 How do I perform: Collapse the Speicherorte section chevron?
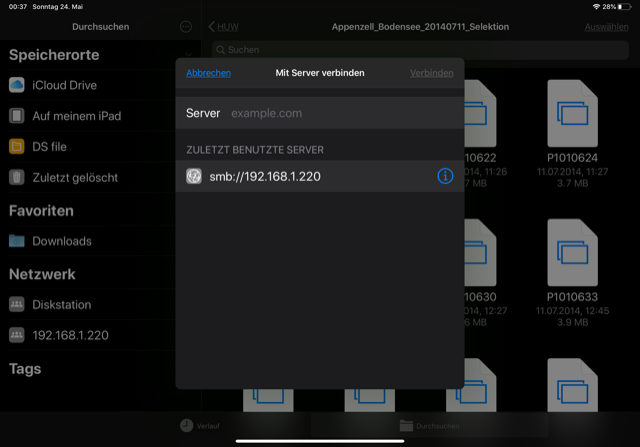[188, 54]
